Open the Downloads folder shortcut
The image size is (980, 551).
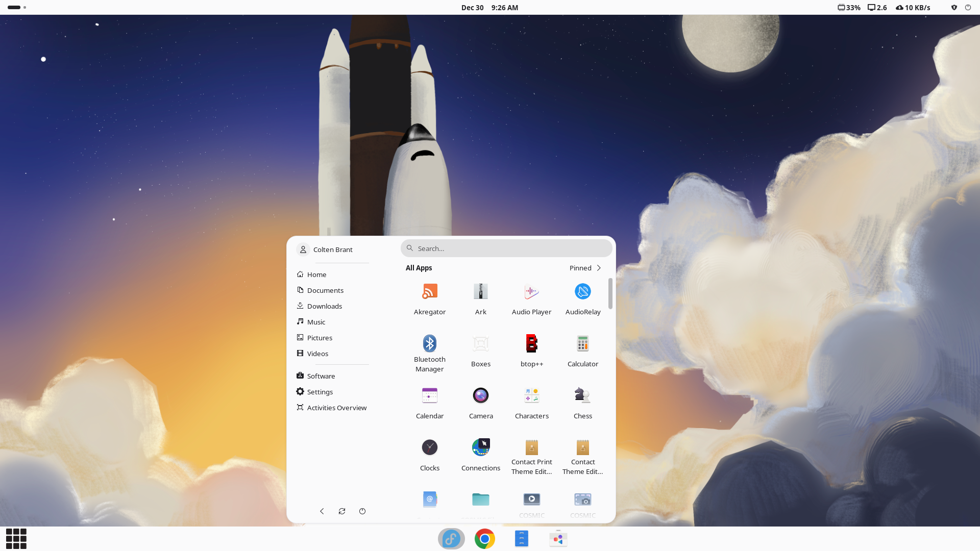[x=324, y=306]
